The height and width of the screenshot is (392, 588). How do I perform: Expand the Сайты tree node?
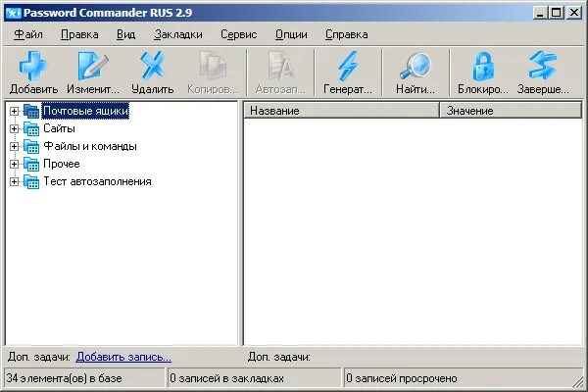click(14, 128)
